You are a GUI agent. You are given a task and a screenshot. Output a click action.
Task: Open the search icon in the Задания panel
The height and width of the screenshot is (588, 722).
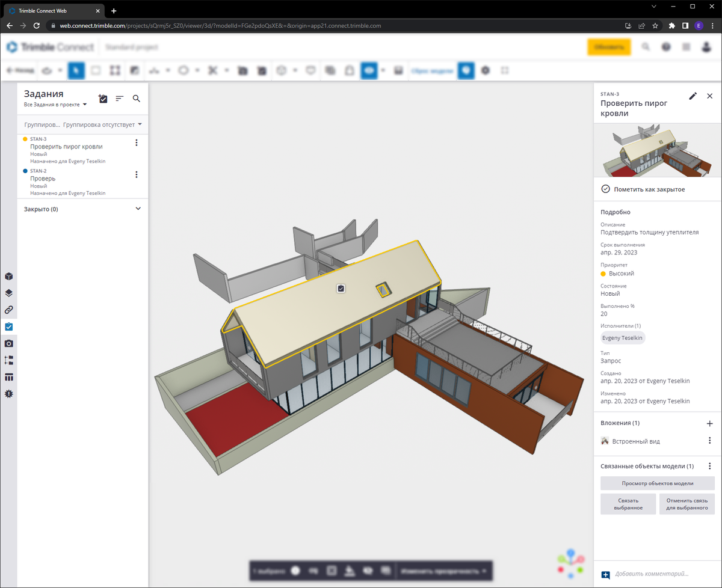click(x=137, y=99)
